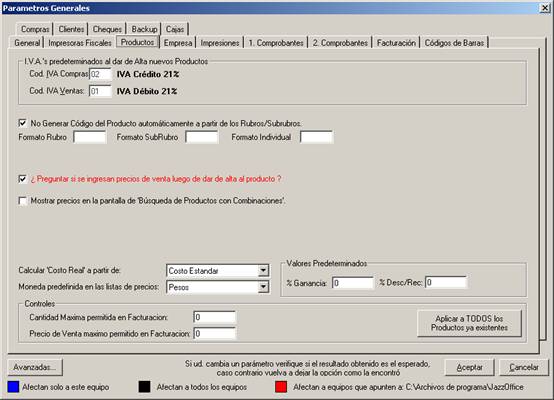Select the Impresoras Fiscales tab
Viewport: 554px width, 400px height.
pyautogui.click(x=80, y=43)
